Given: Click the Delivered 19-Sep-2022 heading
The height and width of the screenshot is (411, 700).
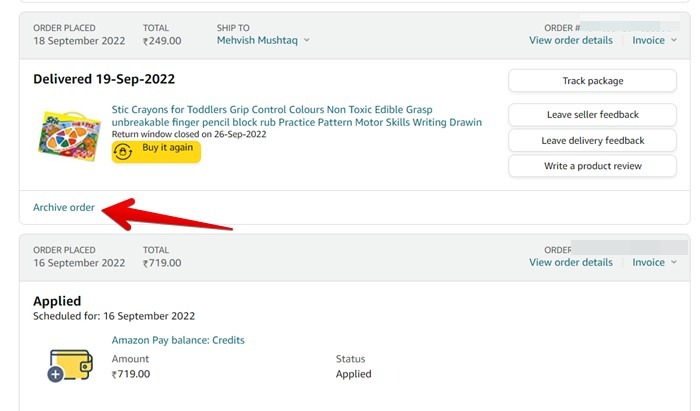Looking at the screenshot, I should click(104, 79).
